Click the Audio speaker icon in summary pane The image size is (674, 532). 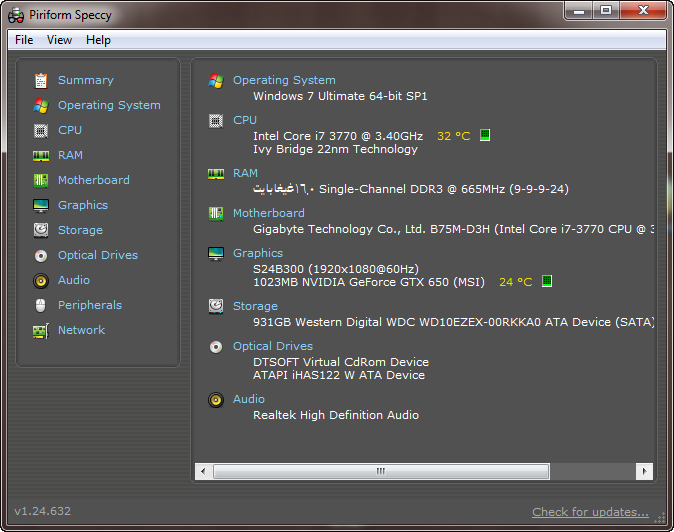coord(216,400)
